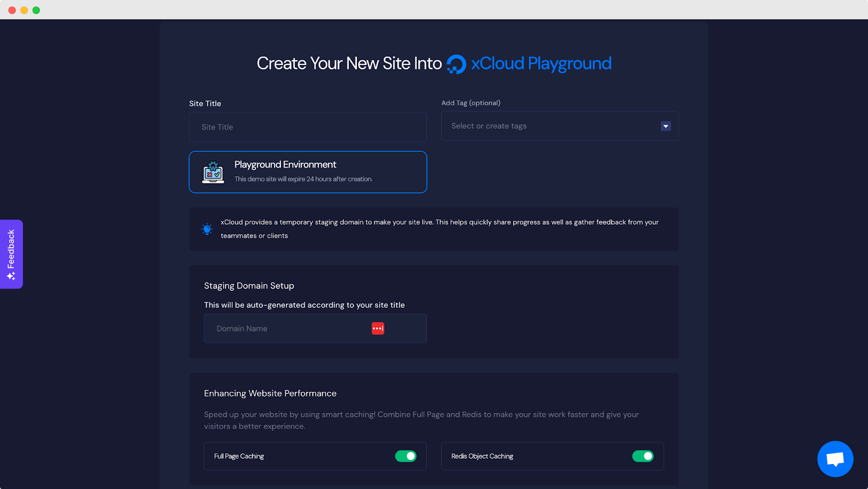Click the red LastPass icon in the Domain Name field
Viewport: 868px width, 489px height.
[x=378, y=328]
